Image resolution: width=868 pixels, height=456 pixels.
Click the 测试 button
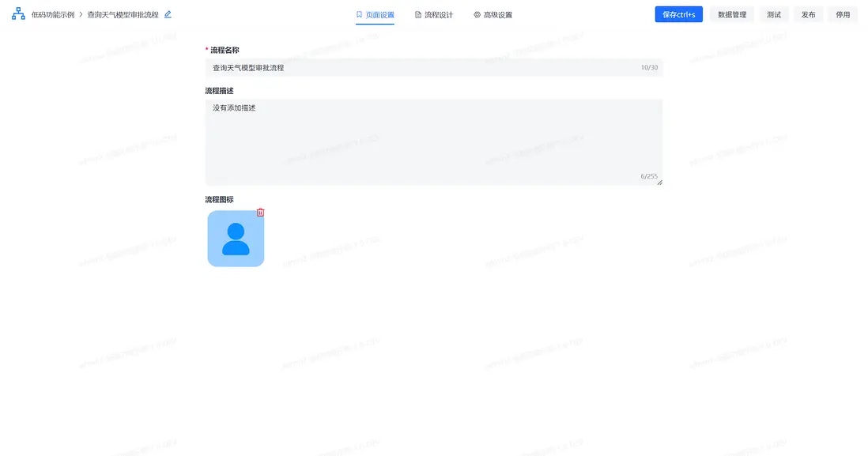pos(774,14)
